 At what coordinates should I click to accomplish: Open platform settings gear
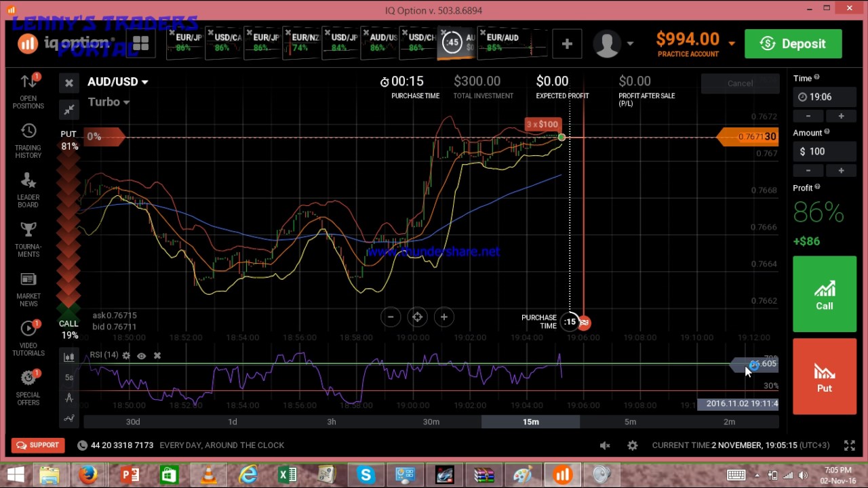(632, 445)
